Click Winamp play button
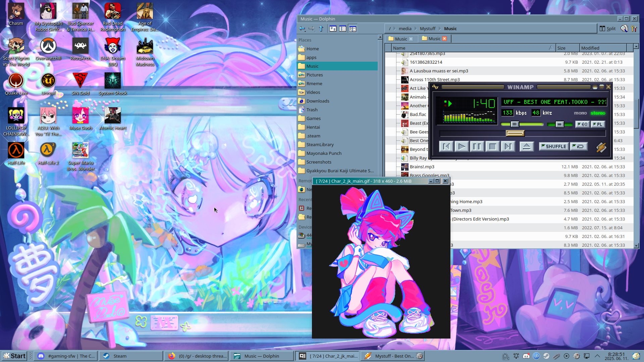644x362 pixels. [x=462, y=146]
